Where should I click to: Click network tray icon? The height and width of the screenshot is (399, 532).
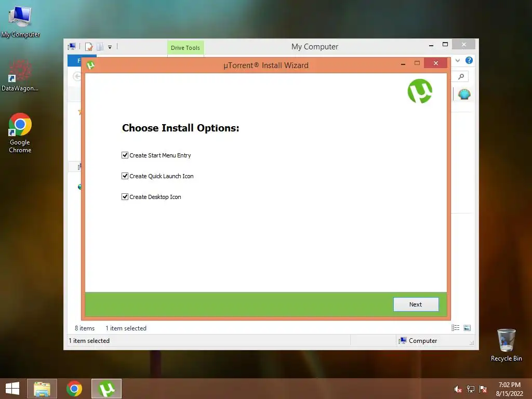pos(471,389)
